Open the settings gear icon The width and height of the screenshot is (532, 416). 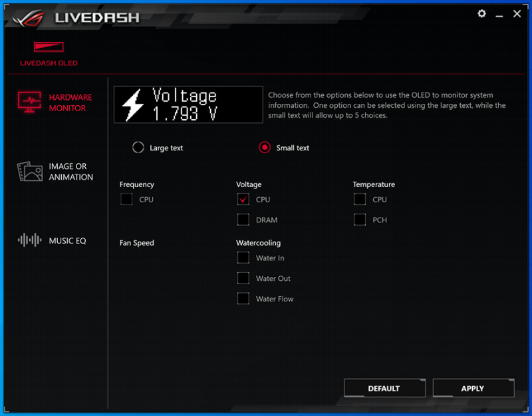(x=481, y=13)
